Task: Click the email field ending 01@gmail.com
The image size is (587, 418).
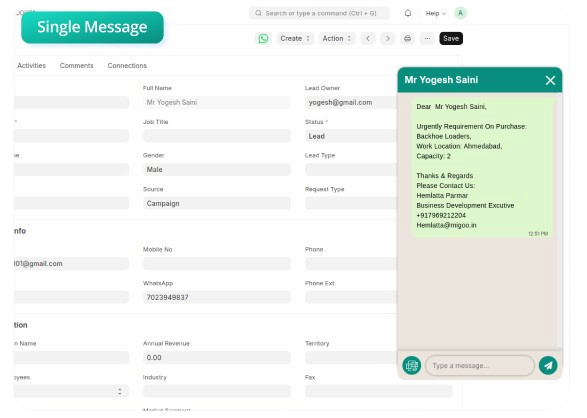Action: coord(71,263)
